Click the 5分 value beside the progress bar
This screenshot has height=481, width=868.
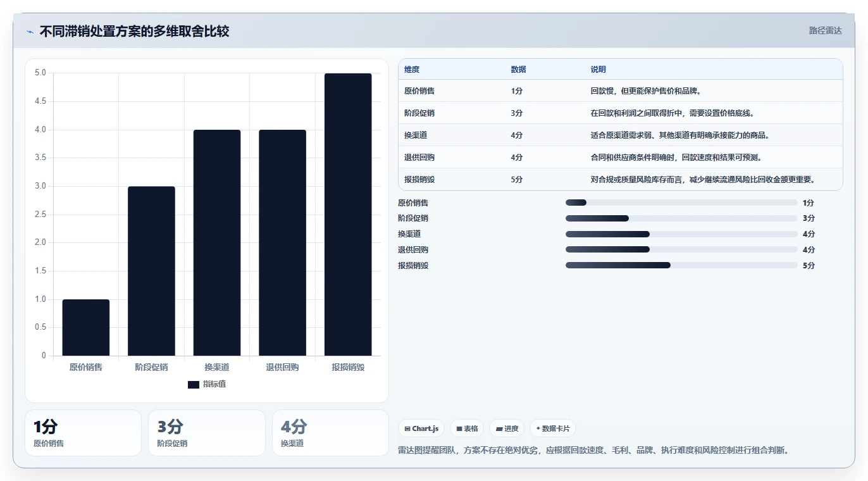[809, 266]
